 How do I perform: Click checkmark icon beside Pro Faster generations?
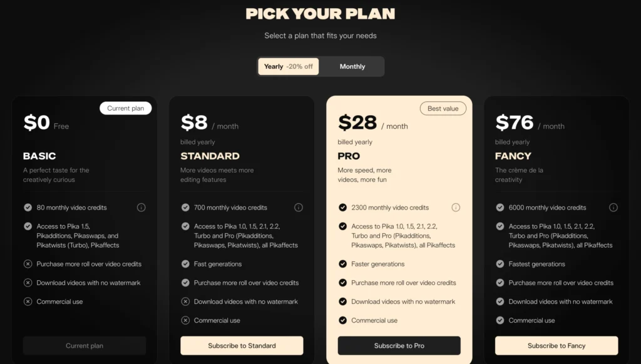[342, 264]
